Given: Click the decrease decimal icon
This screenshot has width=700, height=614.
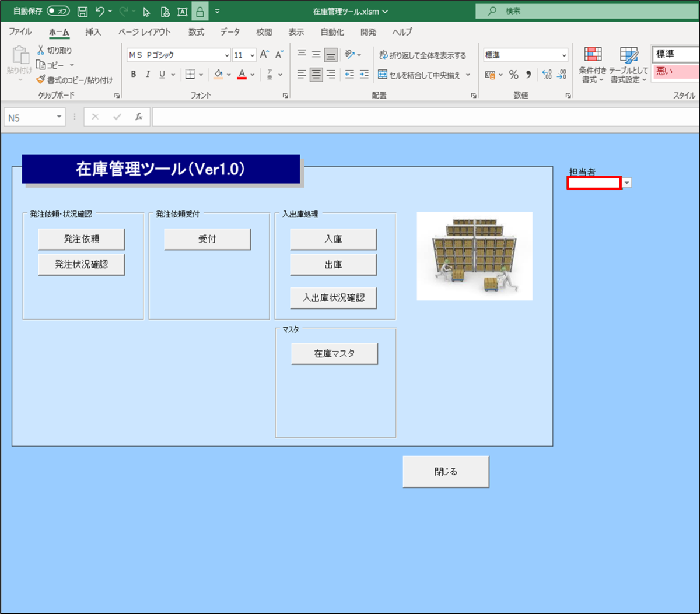Looking at the screenshot, I should tap(562, 75).
